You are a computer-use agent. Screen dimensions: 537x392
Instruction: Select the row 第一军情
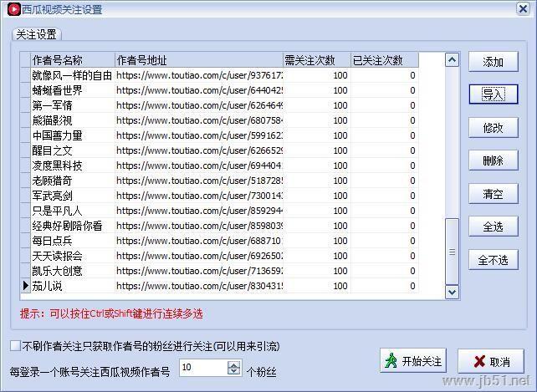click(x=219, y=105)
